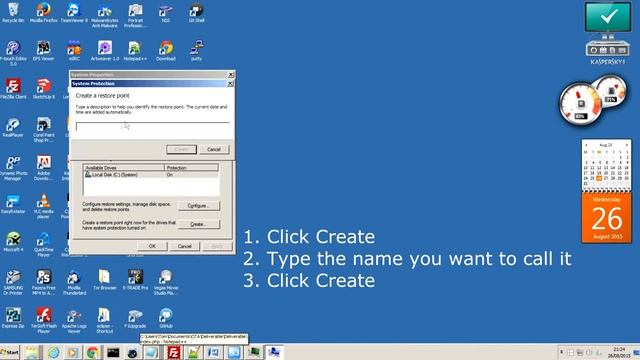
Task: Go to previous month in calendar gadget
Action: (586, 145)
